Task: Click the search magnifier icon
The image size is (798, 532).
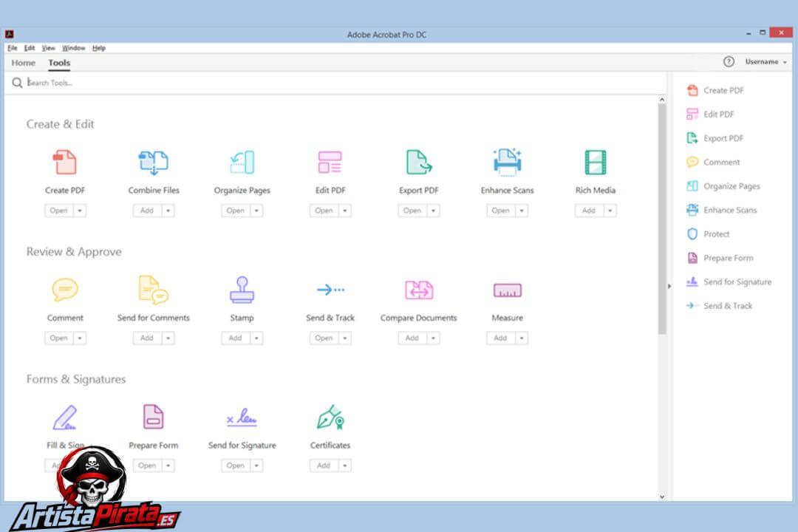Action: pyautogui.click(x=17, y=83)
